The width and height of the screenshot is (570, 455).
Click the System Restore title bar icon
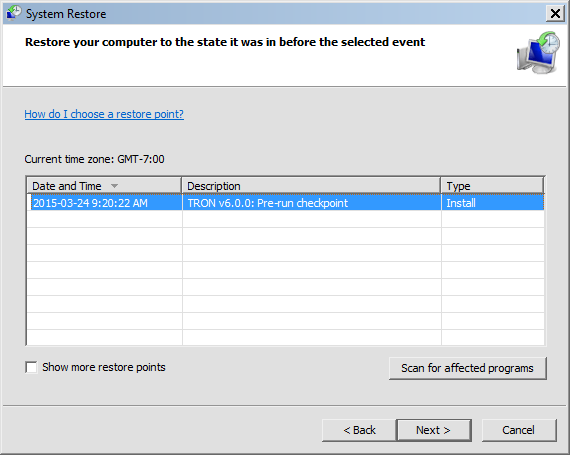(x=14, y=13)
